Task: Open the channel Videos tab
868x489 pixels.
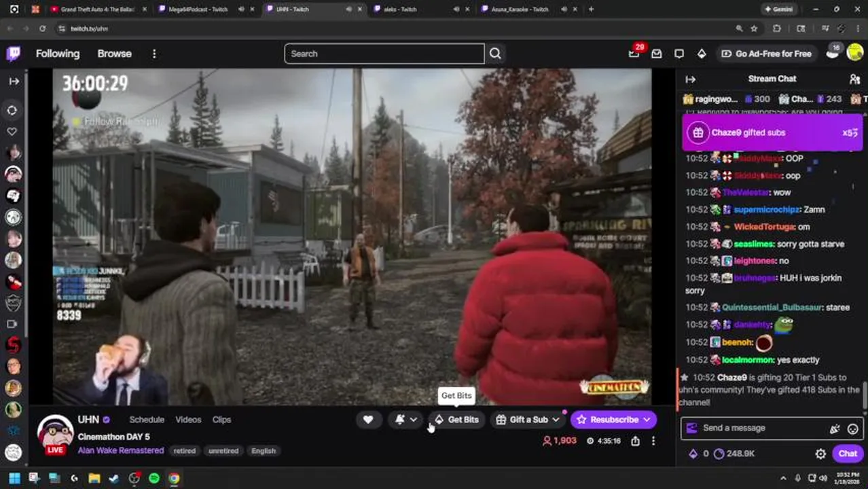Action: click(x=188, y=420)
